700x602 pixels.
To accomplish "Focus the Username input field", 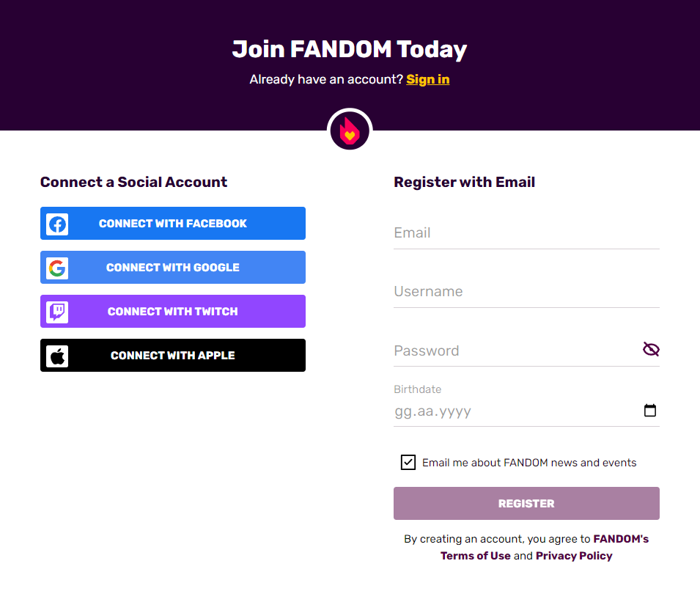I will pos(526,292).
